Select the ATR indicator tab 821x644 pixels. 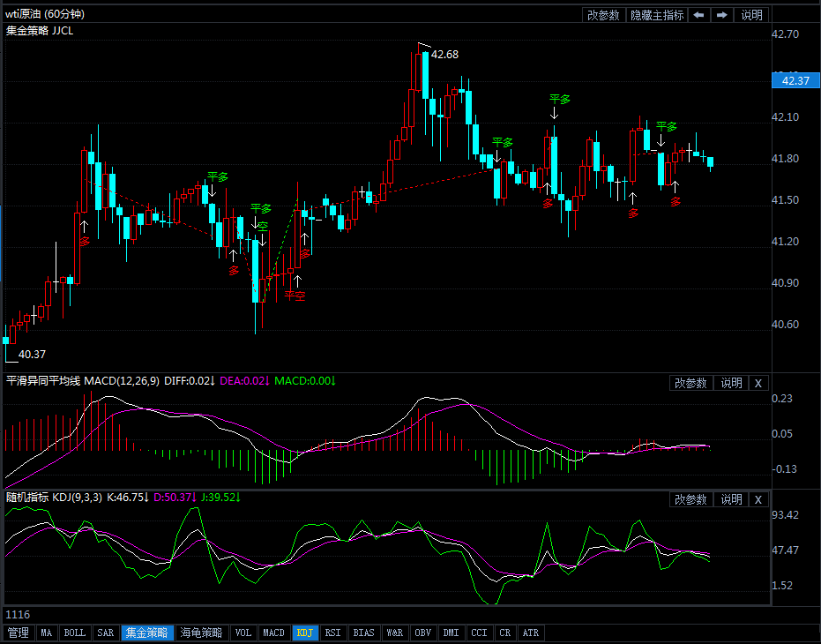[x=530, y=633]
